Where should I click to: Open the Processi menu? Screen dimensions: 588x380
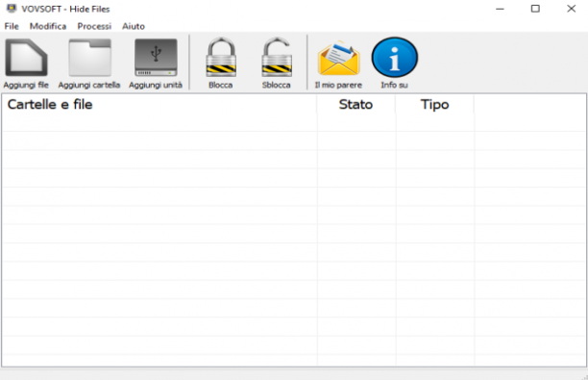pos(94,26)
